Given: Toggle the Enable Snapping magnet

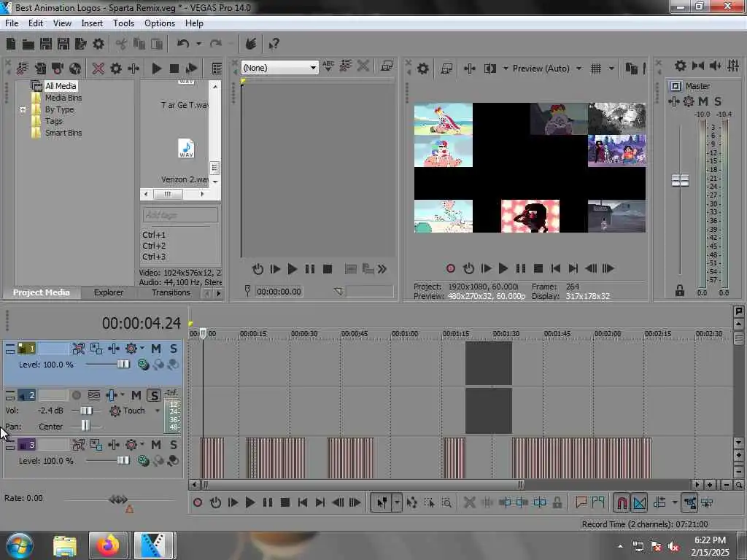Looking at the screenshot, I should tap(622, 502).
